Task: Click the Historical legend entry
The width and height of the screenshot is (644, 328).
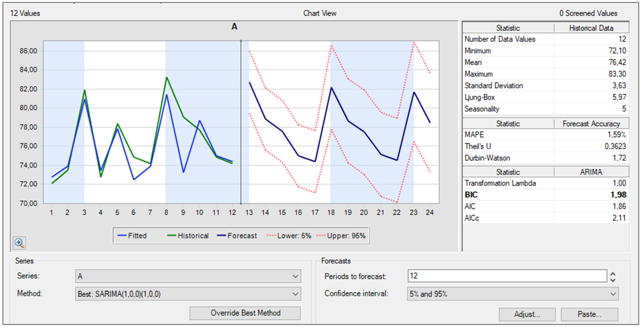Action: [x=188, y=236]
